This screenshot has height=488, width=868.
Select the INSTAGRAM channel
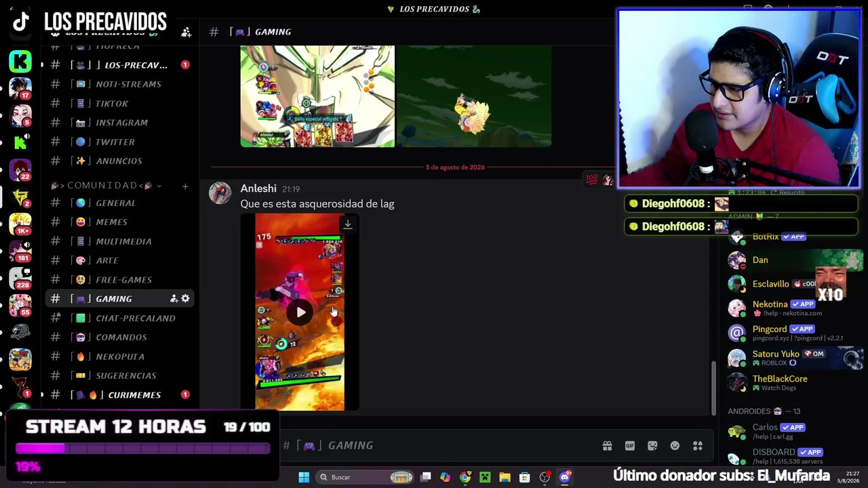coord(119,123)
